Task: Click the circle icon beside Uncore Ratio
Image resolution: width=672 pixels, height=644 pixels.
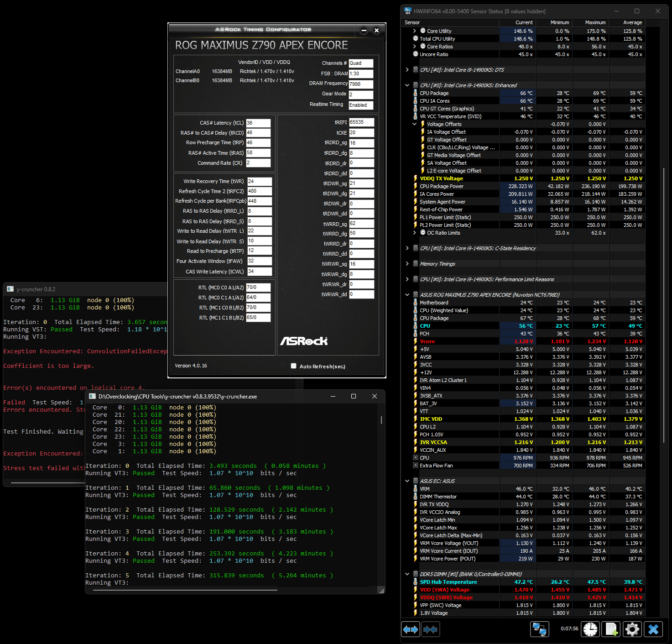Action: [x=415, y=54]
